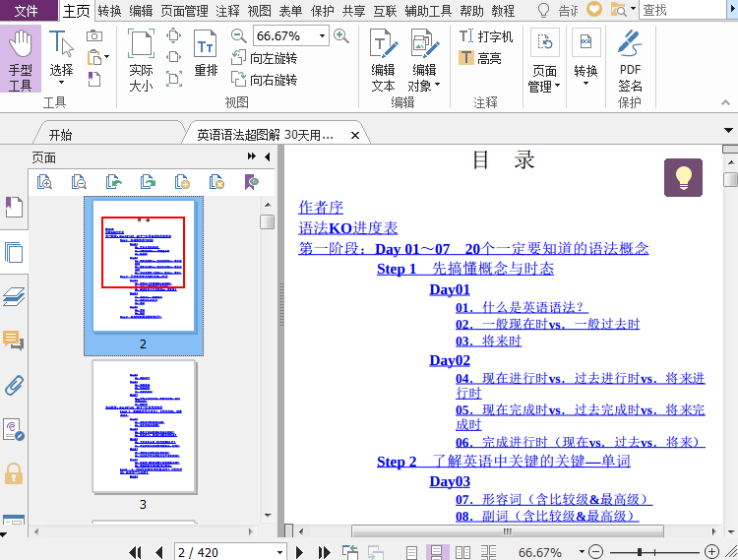This screenshot has height=560, width=738.
Task: Click PDF Sign (PDF签名) button
Action: (x=630, y=61)
